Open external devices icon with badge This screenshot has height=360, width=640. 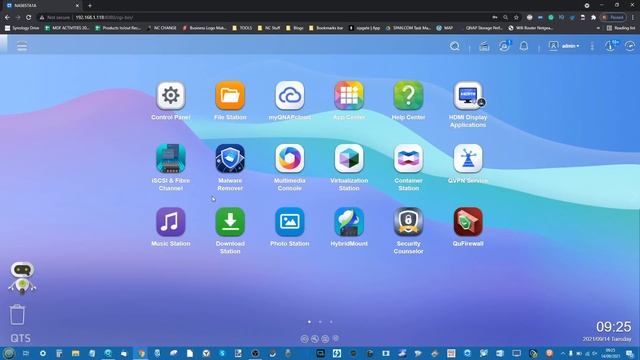coord(504,46)
